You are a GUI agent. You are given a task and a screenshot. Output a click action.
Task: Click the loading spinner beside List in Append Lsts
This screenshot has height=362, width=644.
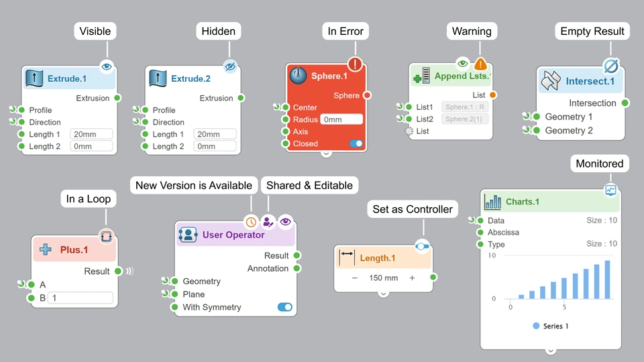click(x=409, y=131)
